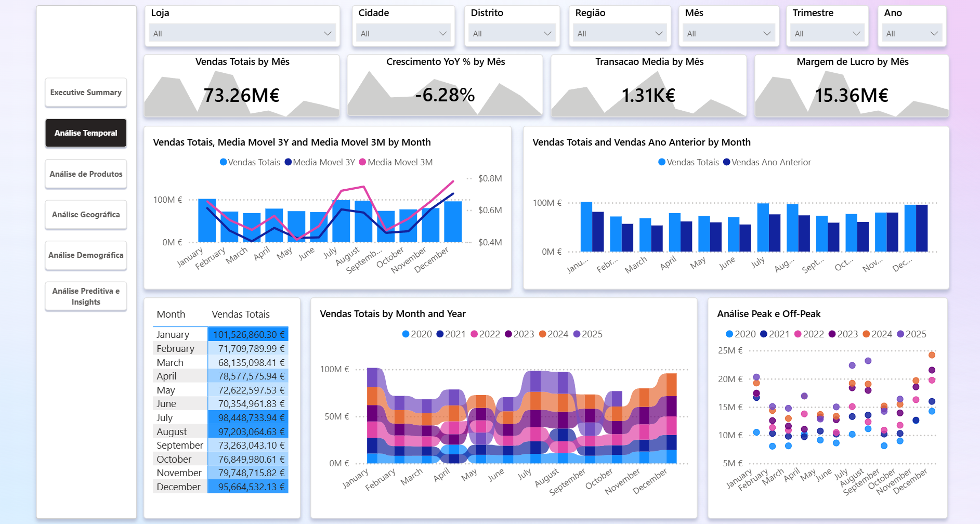The image size is (980, 524).
Task: Select 2024 legend in Peak e Off-Peak chart
Action: 866,334
